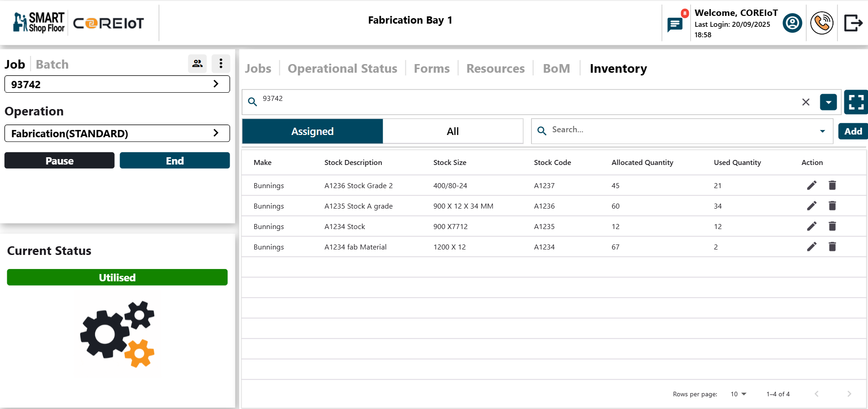The image size is (868, 409).
Task: Add a new inventory item
Action: pyautogui.click(x=853, y=131)
